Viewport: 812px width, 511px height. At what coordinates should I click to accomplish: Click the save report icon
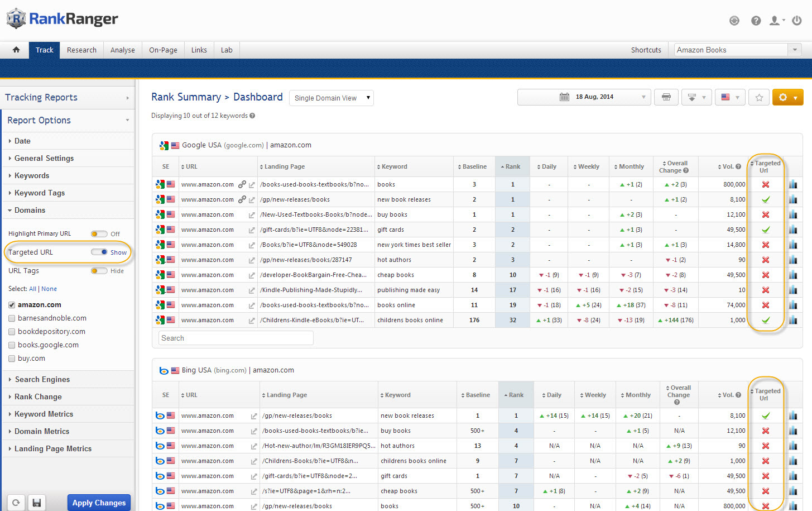click(37, 502)
